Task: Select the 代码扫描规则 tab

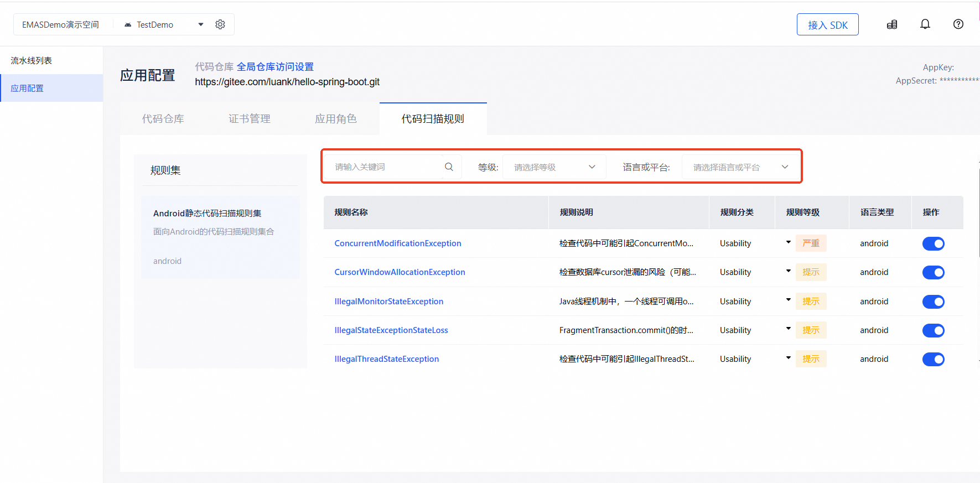Action: (433, 119)
